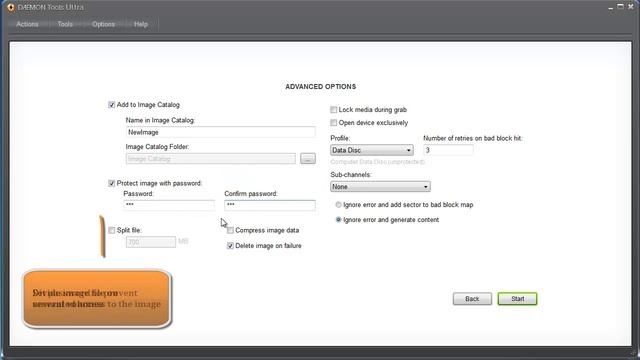The height and width of the screenshot is (360, 640).
Task: Uncheck Protect image with password
Action: click(x=111, y=183)
